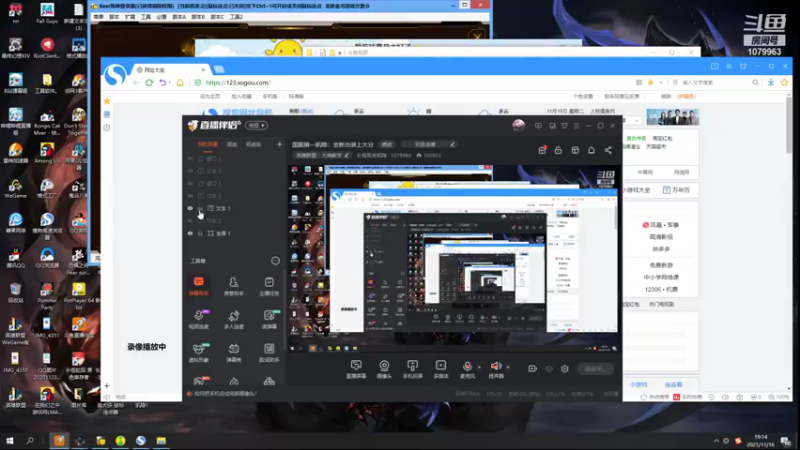Image resolution: width=800 pixels, height=450 pixels.
Task: Mute the speaker in streaming app
Action: (495, 368)
